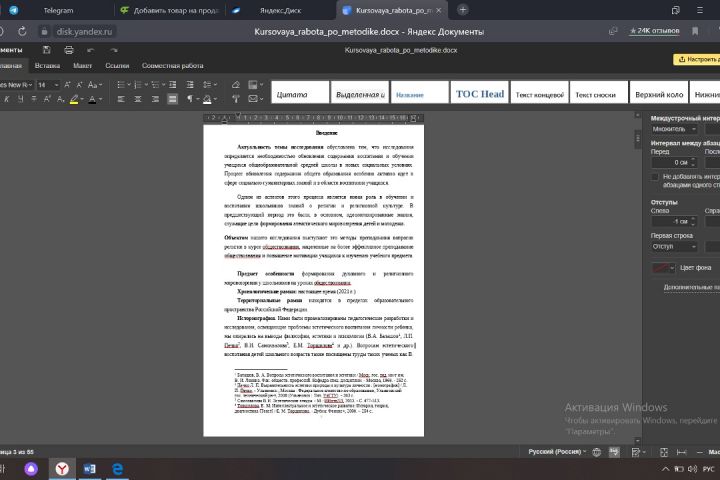
Task: Switch to the Telegram browser tab
Action: tap(58, 10)
